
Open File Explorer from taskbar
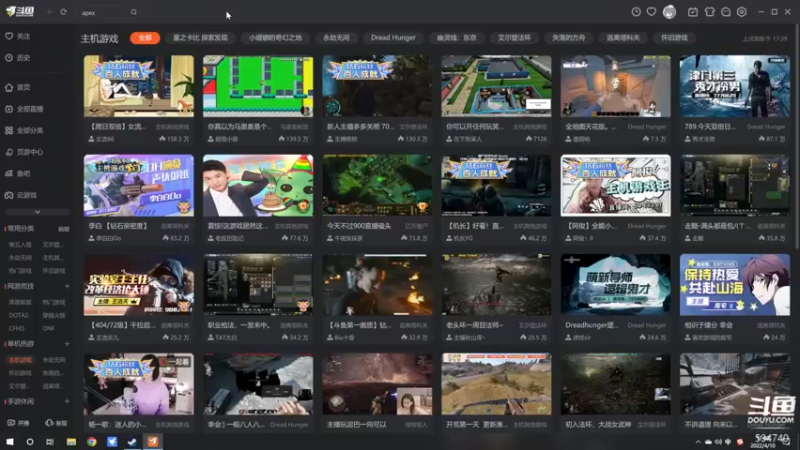coord(71,441)
